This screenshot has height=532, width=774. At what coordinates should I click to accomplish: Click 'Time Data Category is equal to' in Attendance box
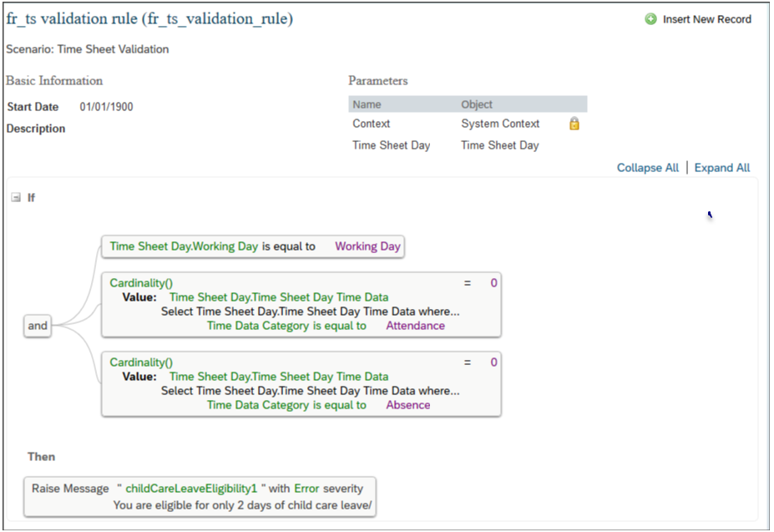(x=286, y=326)
